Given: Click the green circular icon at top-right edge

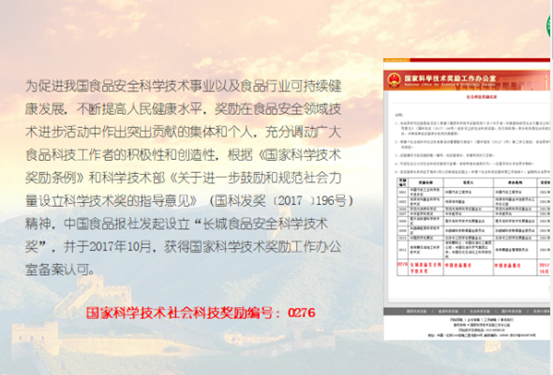Looking at the screenshot, I should pos(550,25).
